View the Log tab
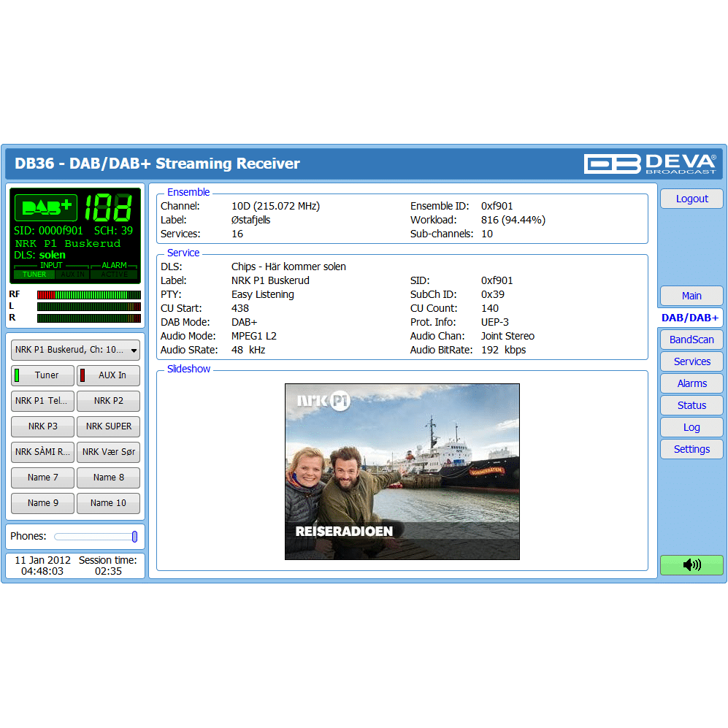 click(691, 427)
